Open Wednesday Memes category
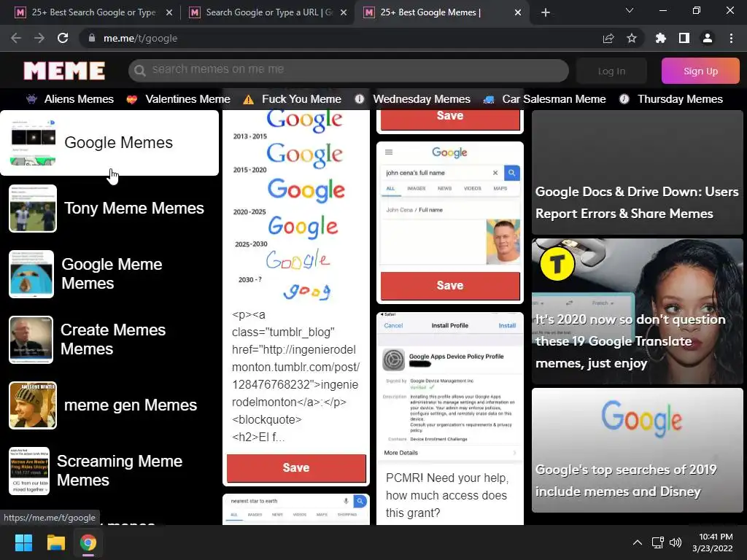The width and height of the screenshot is (747, 560). click(422, 99)
